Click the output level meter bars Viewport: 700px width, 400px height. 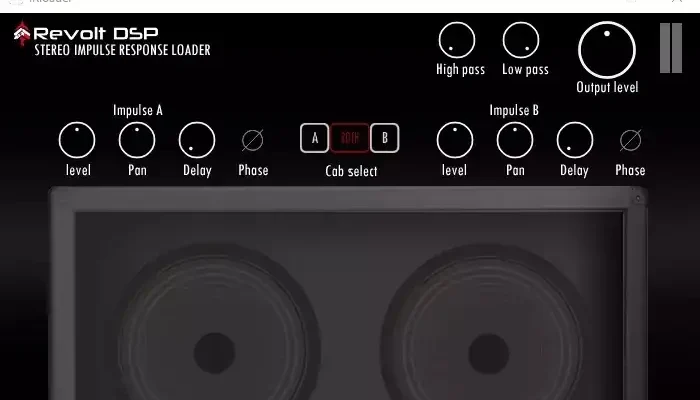point(671,48)
